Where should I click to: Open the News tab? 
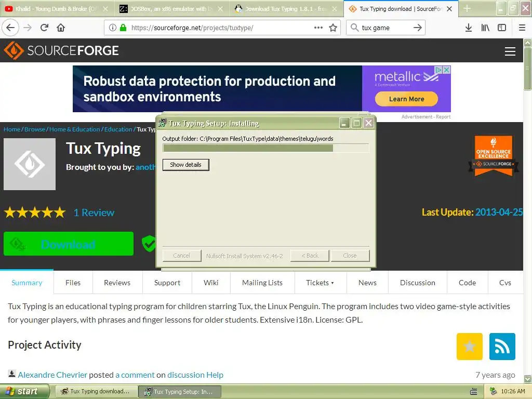367,283
